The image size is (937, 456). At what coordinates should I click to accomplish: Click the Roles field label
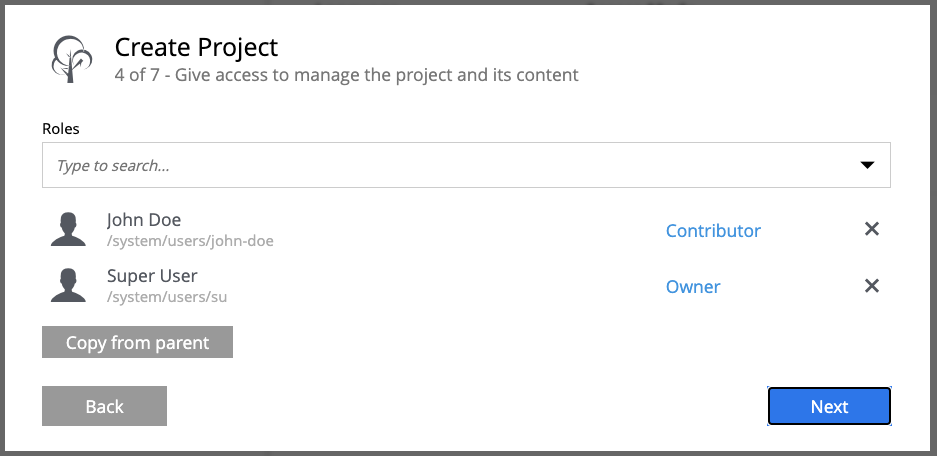point(60,129)
